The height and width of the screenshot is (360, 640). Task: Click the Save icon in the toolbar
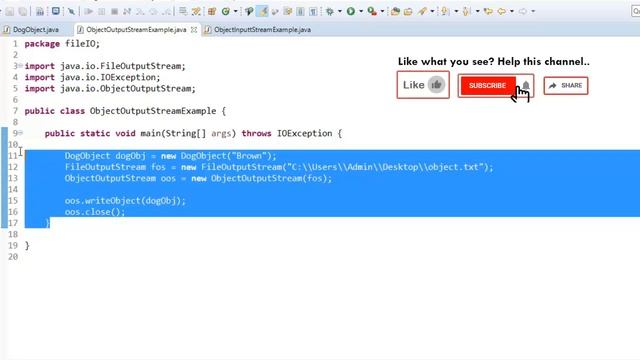[x=10, y=11]
